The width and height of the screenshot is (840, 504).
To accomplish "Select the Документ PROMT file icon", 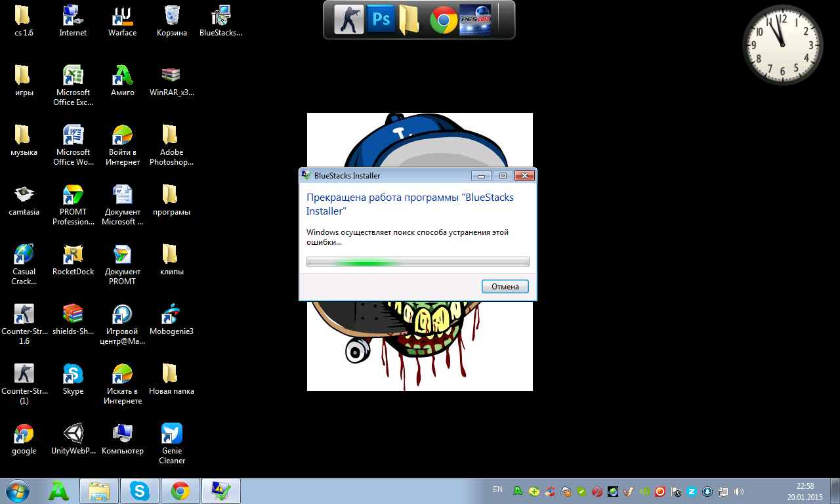I will click(x=123, y=264).
